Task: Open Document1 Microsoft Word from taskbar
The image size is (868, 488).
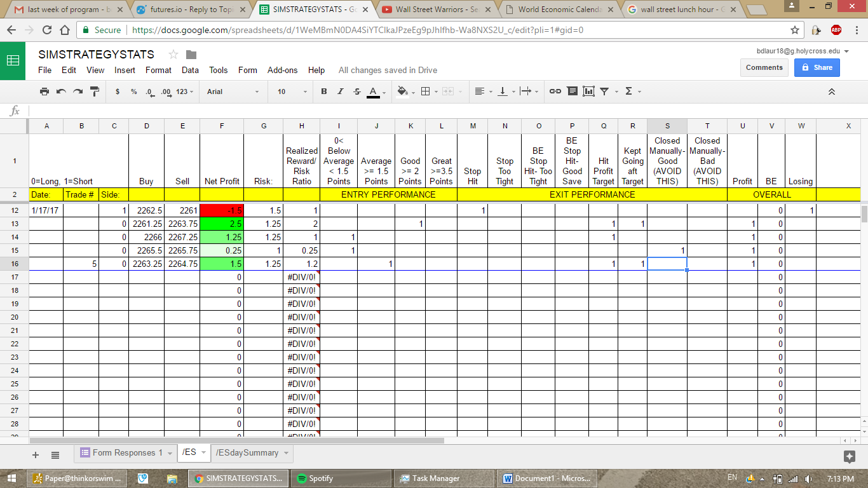Action: (x=547, y=478)
